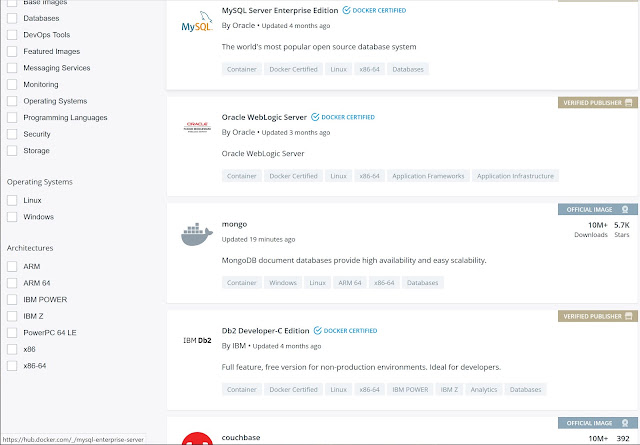This screenshot has width=640, height=445.
Task: Check the IBM POWER architecture
Action: tap(12, 300)
